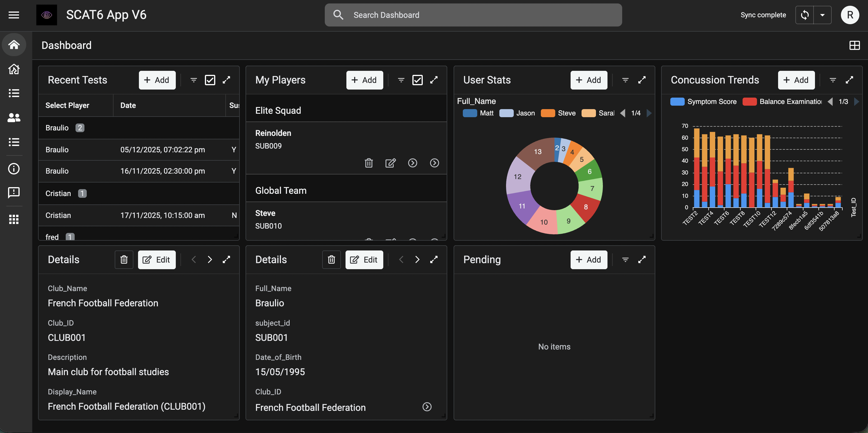Open the apps grid sidebar item
This screenshot has height=433, width=868.
click(14, 219)
